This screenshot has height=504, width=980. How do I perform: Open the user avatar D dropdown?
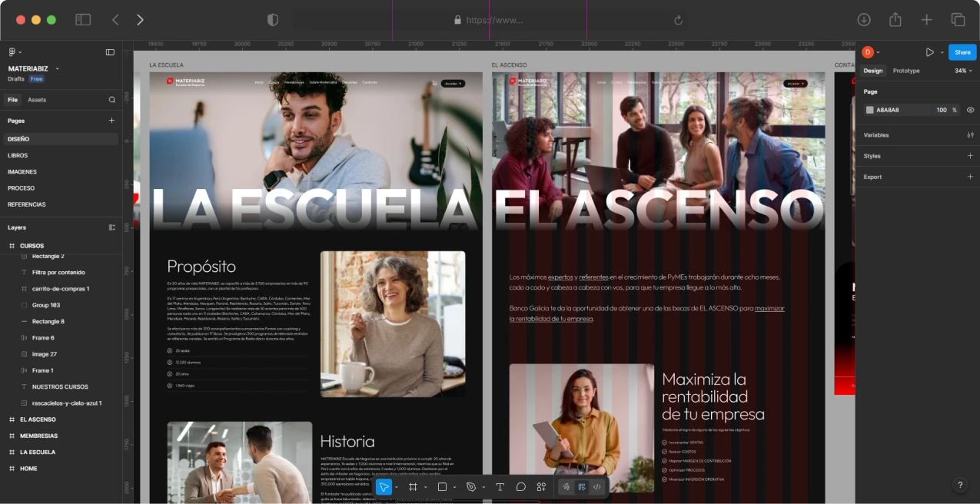click(871, 52)
